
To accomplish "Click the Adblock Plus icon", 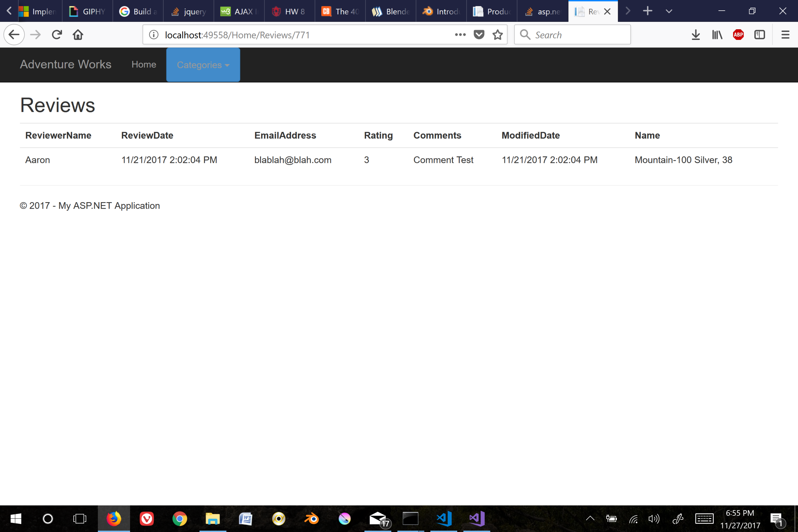I will (x=739, y=34).
